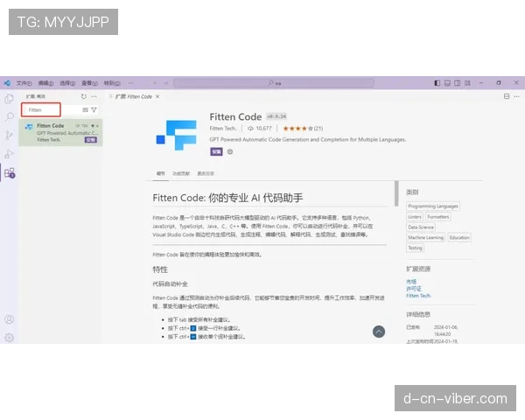
Task: Click the Linters category tag
Action: [x=415, y=217]
